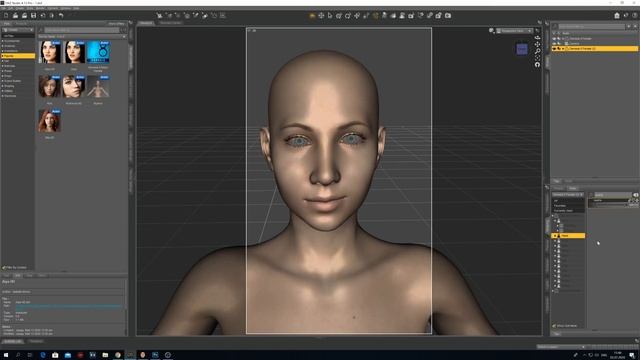Select the red-haired woman character thumbnail
Viewport: 640px width, 360px height.
point(49,120)
